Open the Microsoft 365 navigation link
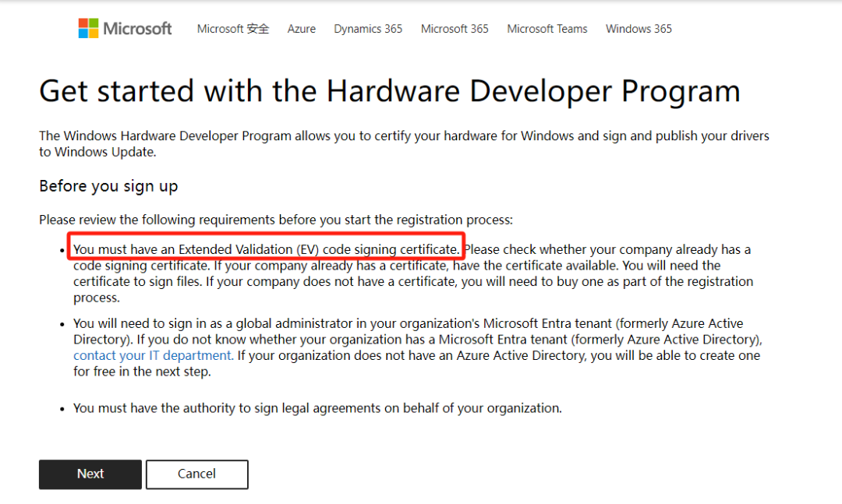The width and height of the screenshot is (842, 504). [455, 29]
